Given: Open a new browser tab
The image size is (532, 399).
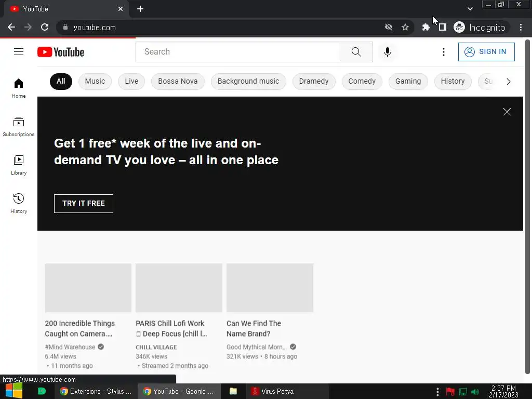Looking at the screenshot, I should tap(140, 9).
